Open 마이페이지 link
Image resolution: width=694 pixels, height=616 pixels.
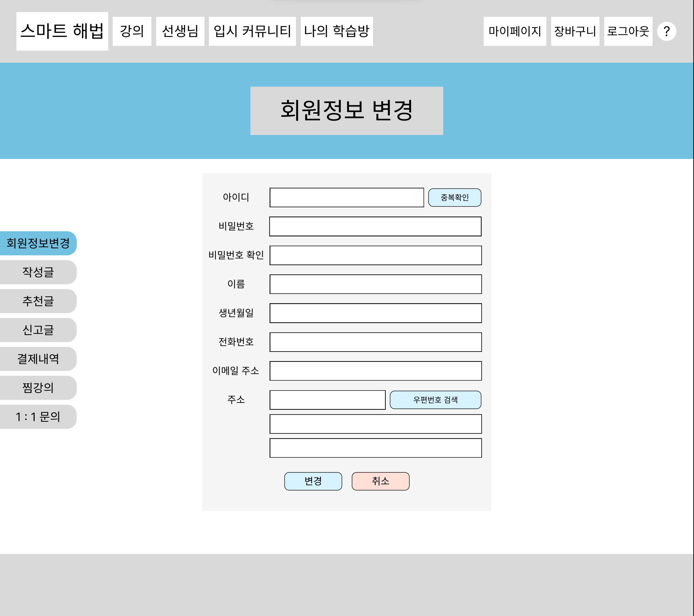[x=515, y=31]
